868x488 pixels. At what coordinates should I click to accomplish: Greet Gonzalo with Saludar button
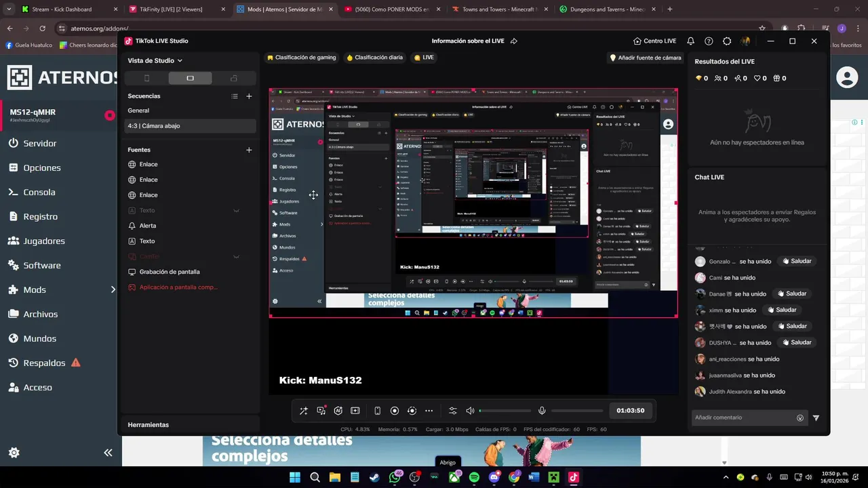coord(796,261)
